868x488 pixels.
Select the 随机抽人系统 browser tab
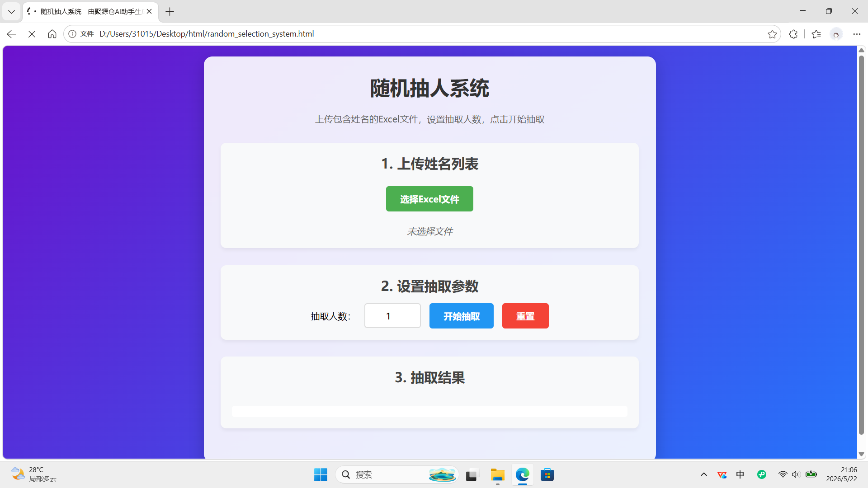(x=90, y=11)
